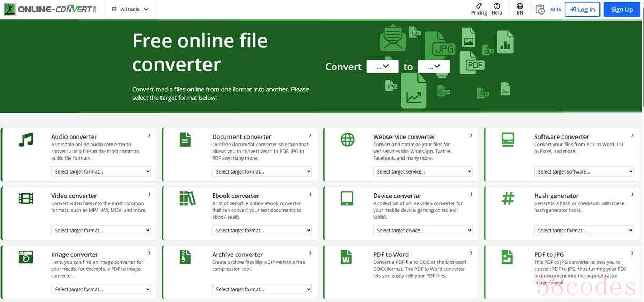This screenshot has height=302, width=644.
Task: Click the Software converter computer icon
Action: [x=508, y=140]
